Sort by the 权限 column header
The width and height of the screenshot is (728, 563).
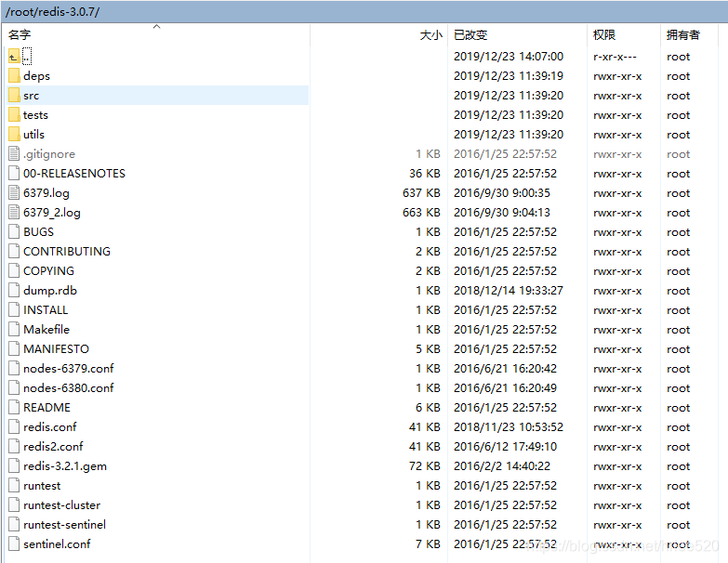coord(604,34)
